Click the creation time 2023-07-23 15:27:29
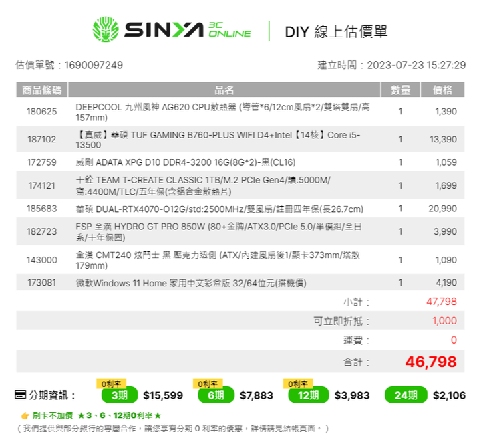The width and height of the screenshot is (481, 448). (x=416, y=65)
